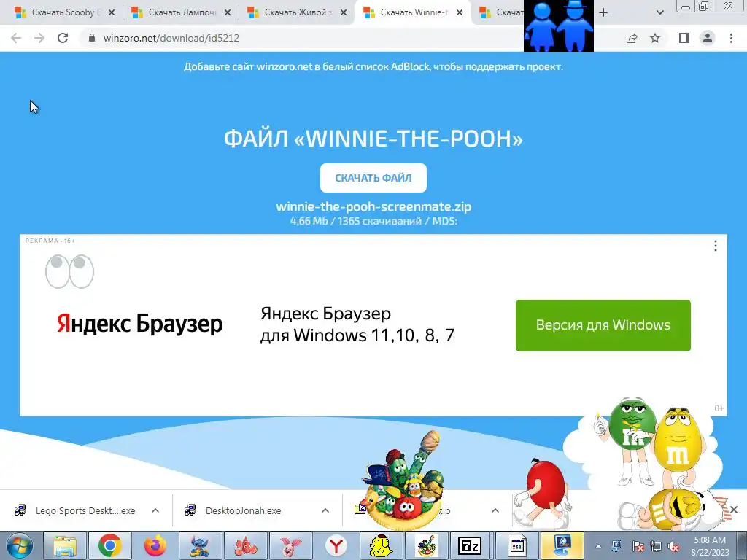The image size is (747, 560).
Task: Open 7-Zip from the taskbar
Action: click(471, 545)
